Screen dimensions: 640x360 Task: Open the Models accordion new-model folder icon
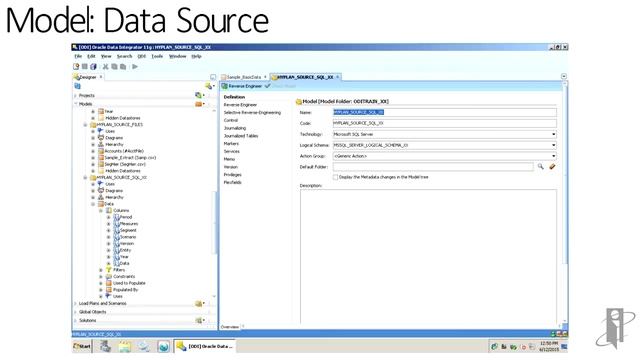click(x=199, y=104)
